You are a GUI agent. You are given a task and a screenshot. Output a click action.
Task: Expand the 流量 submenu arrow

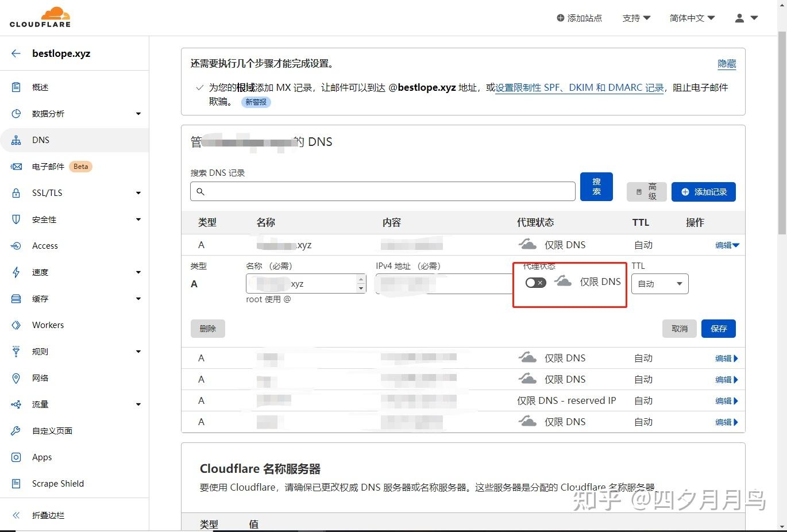138,404
